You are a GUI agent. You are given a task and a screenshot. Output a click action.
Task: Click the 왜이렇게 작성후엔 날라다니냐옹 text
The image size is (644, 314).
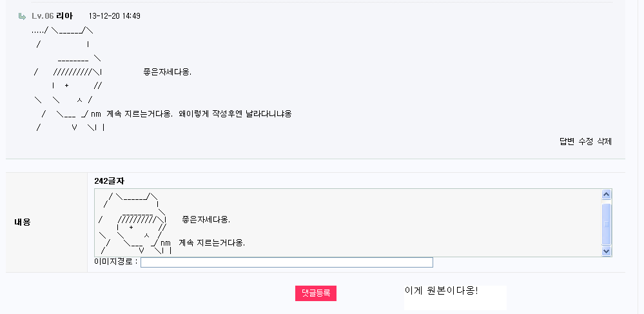coord(235,114)
